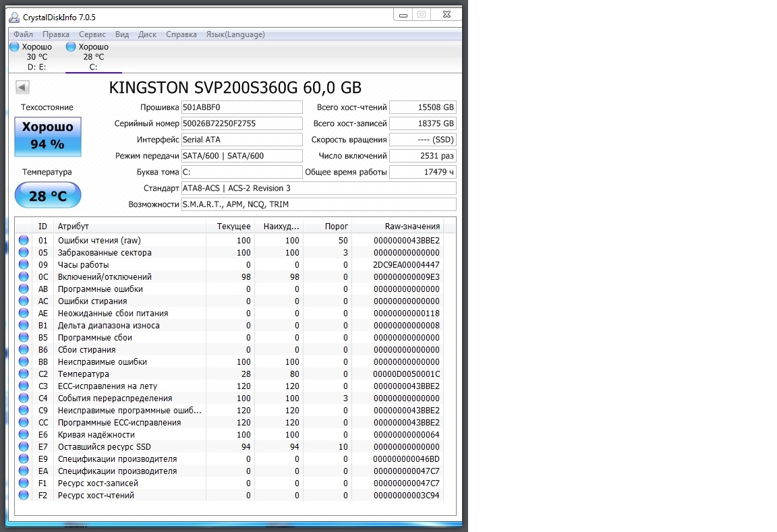This screenshot has height=532, width=777.
Task: Click raw value 000000000046BD
Action: point(406,459)
